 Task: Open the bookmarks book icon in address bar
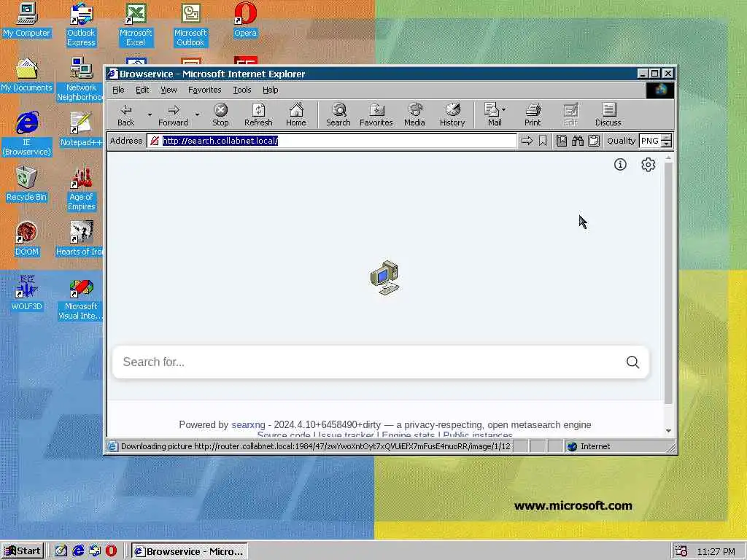(562, 141)
